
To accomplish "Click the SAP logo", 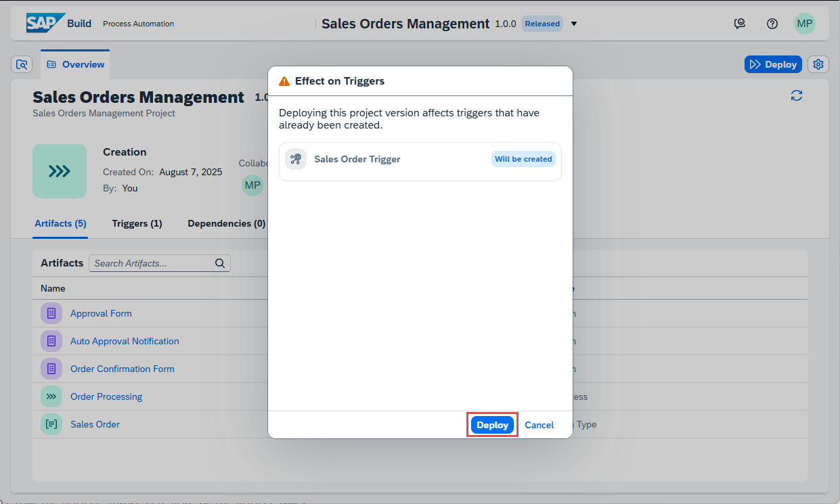I will 46,23.
